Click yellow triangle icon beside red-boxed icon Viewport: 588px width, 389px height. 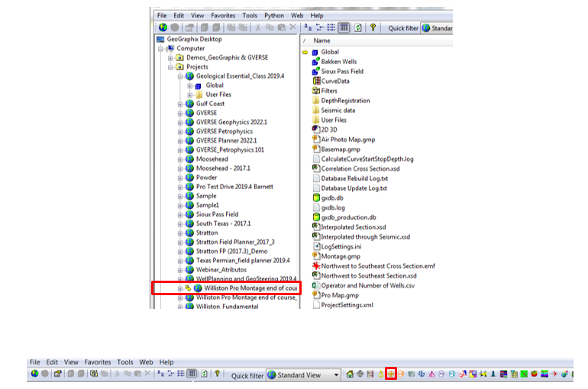pyautogui.click(x=380, y=374)
